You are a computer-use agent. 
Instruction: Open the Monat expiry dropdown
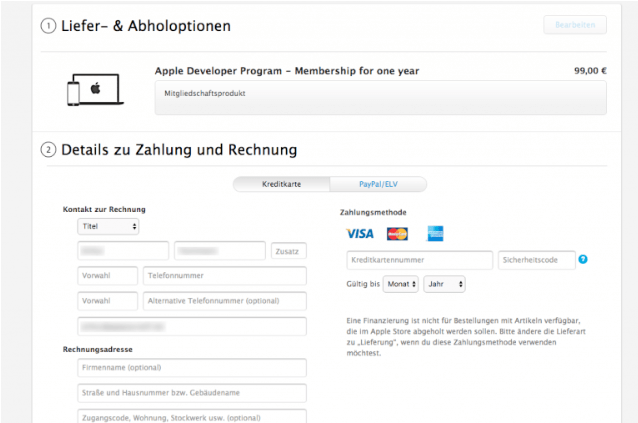pos(401,284)
